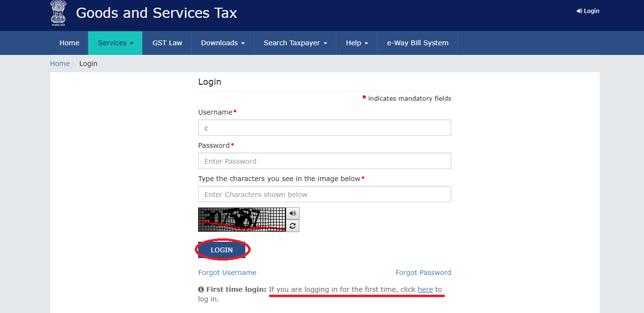
Task: Select the captcha characters input field
Action: click(324, 195)
